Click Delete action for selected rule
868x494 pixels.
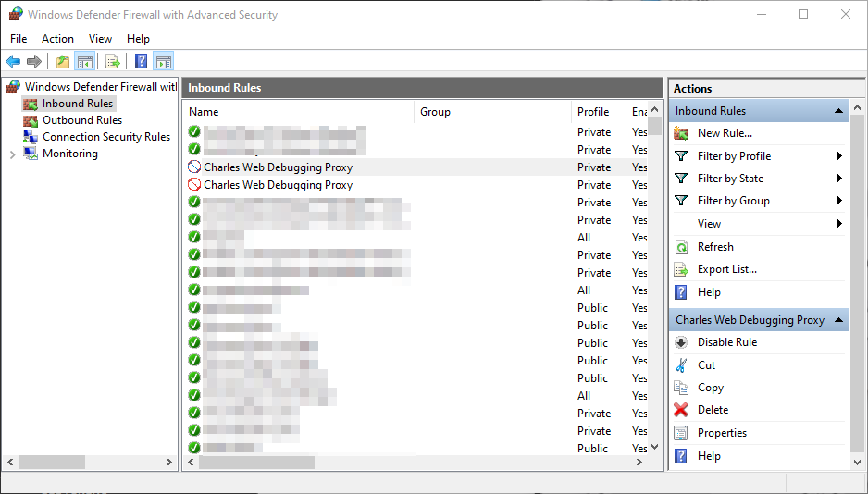(x=713, y=410)
